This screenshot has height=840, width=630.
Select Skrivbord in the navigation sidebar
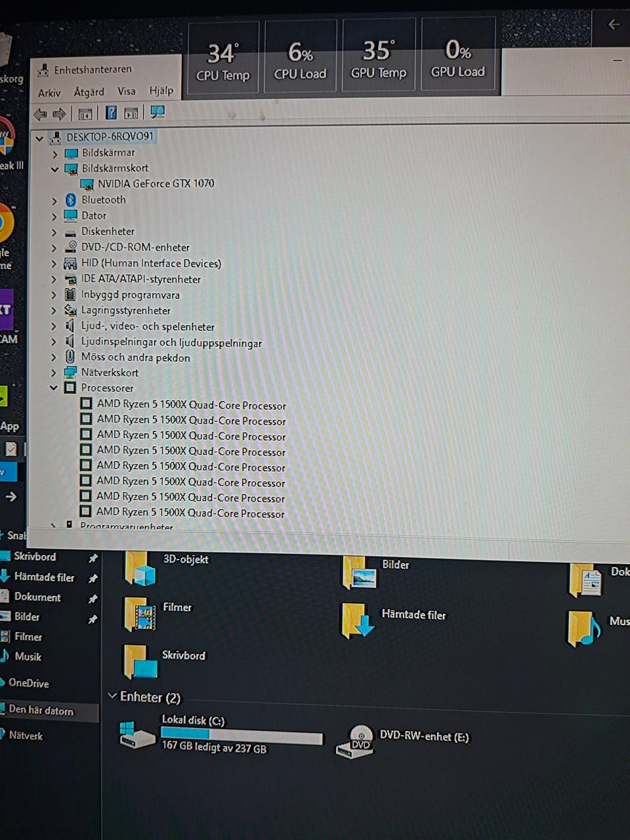click(35, 556)
